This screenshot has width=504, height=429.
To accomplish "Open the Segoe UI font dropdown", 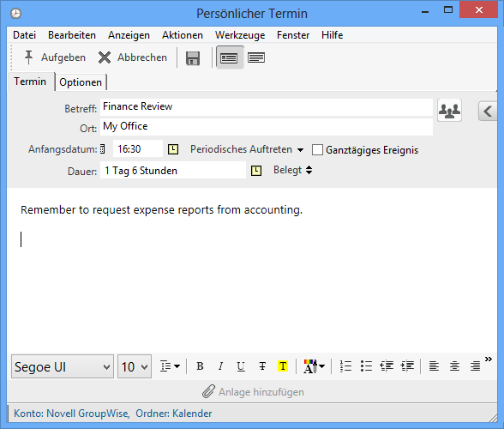I will point(63,366).
